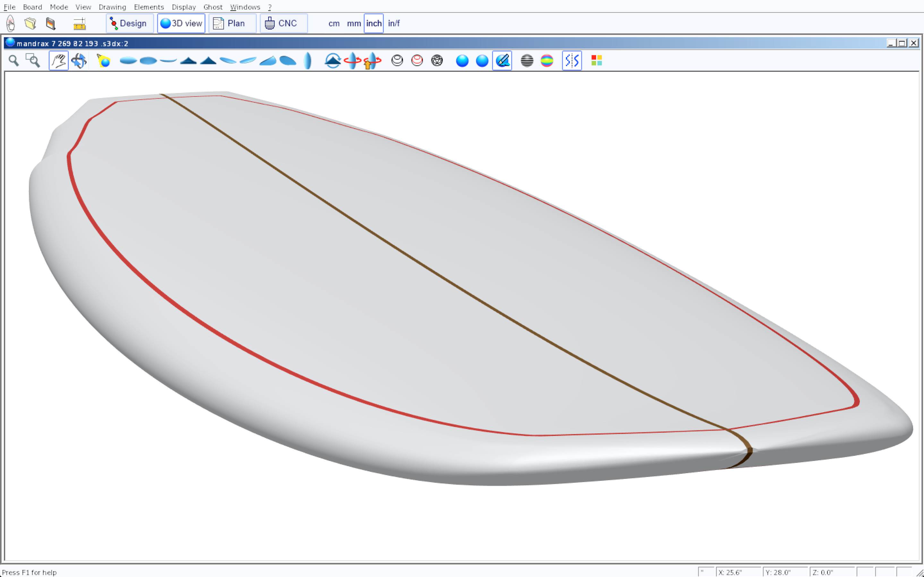This screenshot has height=577, width=924.
Task: Open the Display menu
Action: pos(184,7)
